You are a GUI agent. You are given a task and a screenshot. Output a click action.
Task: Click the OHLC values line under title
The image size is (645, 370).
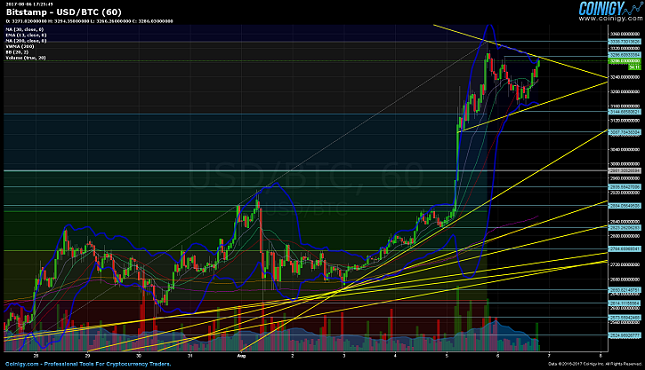89,21
